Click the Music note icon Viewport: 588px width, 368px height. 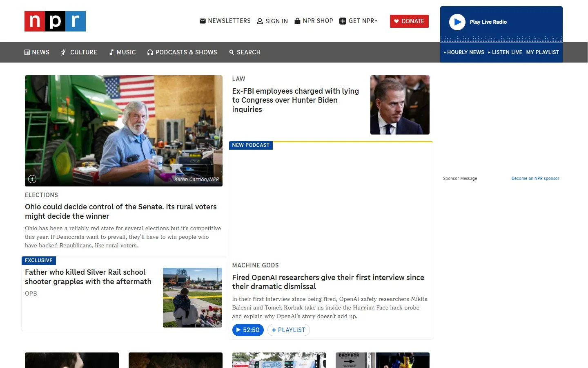pyautogui.click(x=111, y=52)
